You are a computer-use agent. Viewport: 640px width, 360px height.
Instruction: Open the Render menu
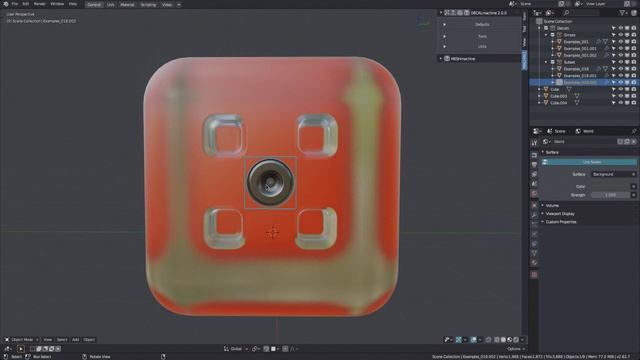(x=40, y=4)
